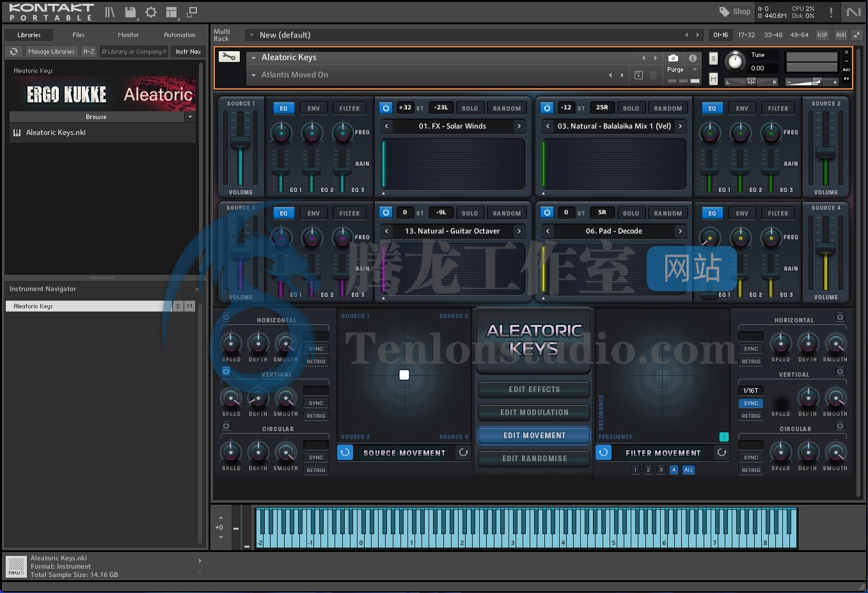Toggle power for Pad - Decode source
The height and width of the screenshot is (593, 868).
547,212
